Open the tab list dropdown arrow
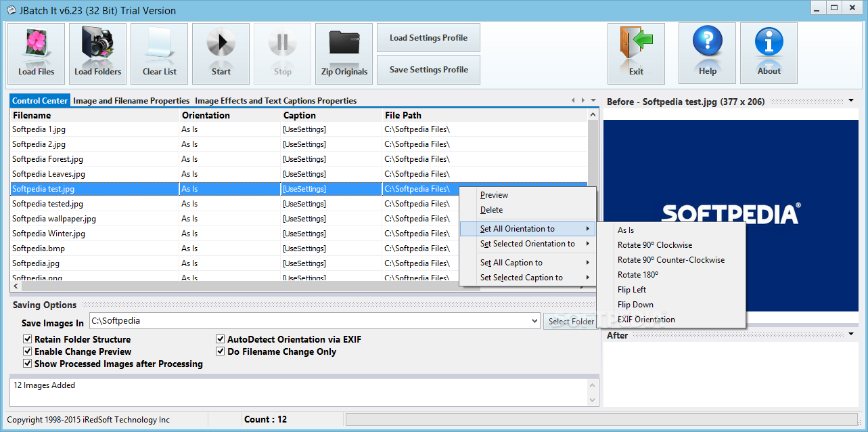This screenshot has height=432, width=868. click(x=593, y=100)
